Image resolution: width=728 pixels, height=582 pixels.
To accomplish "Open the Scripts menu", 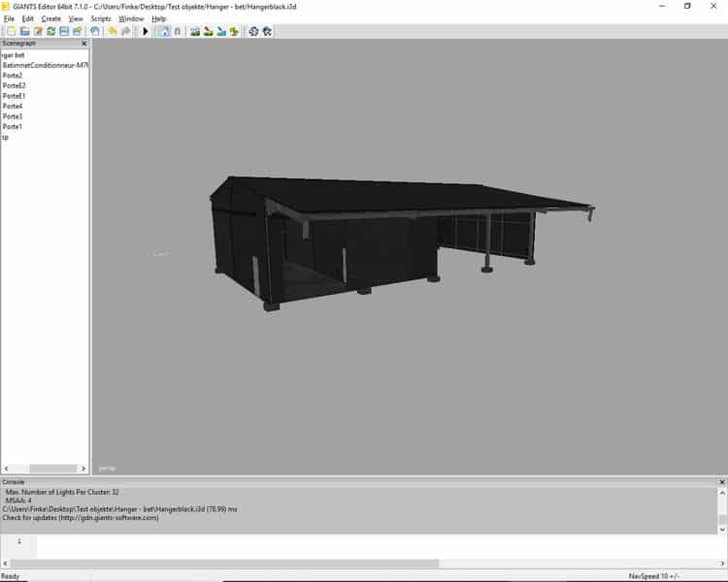I will click(101, 18).
